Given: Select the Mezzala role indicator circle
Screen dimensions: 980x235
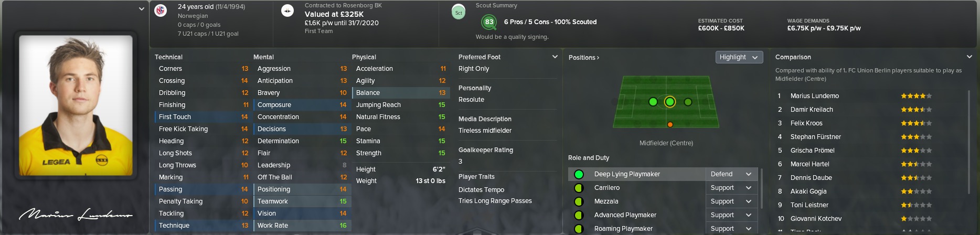Looking at the screenshot, I should [x=579, y=201].
